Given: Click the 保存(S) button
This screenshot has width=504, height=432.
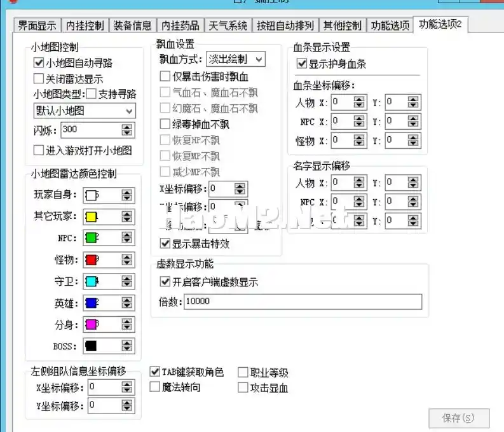Looking at the screenshot, I should click(459, 418).
